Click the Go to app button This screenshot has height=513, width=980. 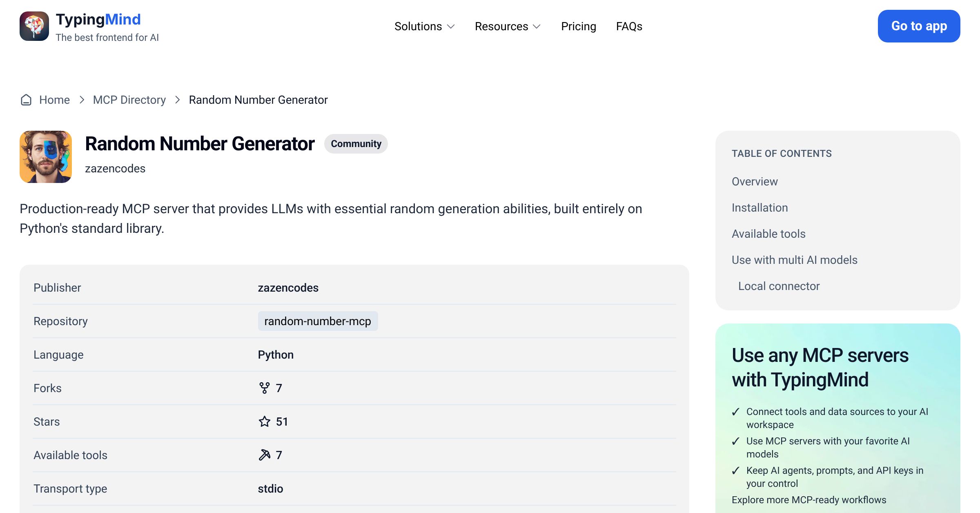919,26
